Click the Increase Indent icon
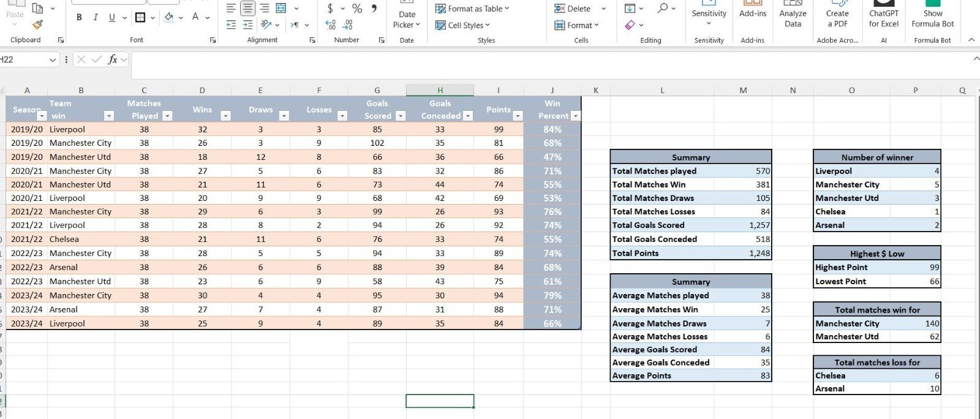 coord(247,25)
